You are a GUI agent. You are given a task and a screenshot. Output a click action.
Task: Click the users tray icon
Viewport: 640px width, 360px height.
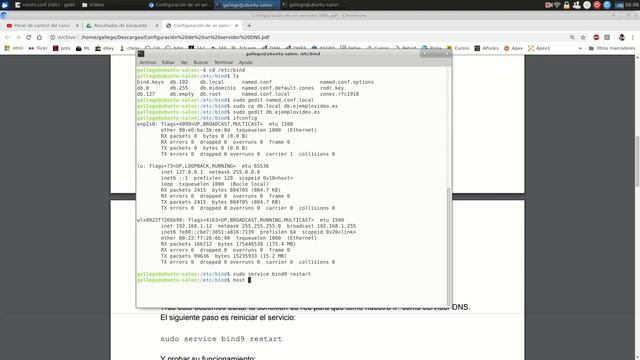click(576, 5)
